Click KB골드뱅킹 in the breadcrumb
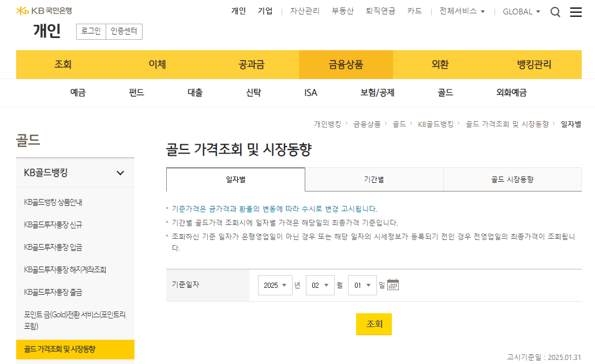 pyautogui.click(x=436, y=125)
